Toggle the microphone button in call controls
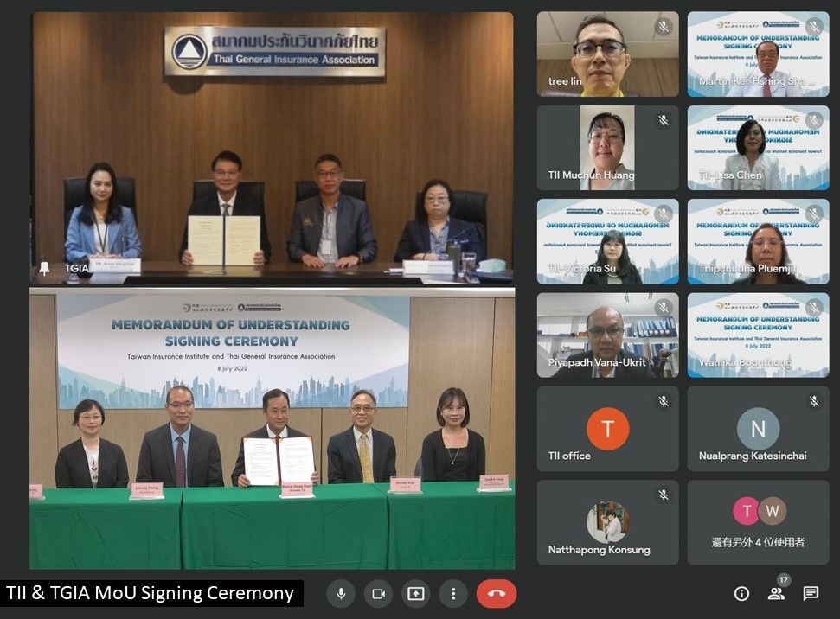840x619 pixels. 341,593
